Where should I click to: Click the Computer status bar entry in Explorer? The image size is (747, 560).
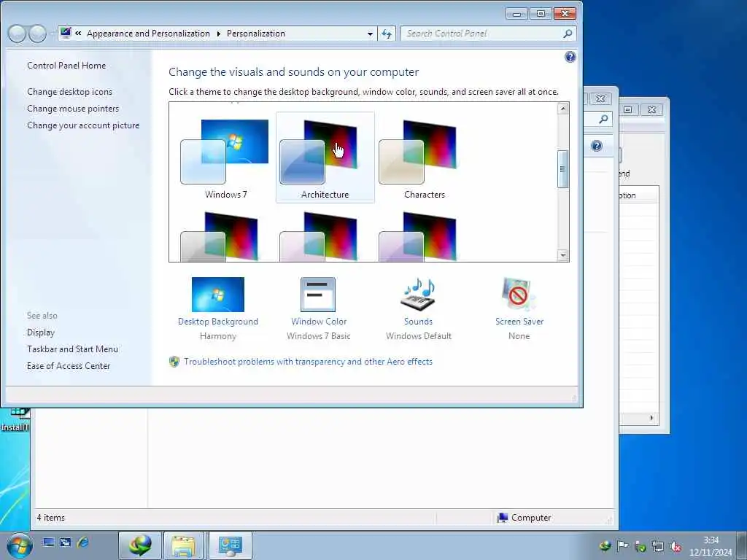pyautogui.click(x=524, y=518)
